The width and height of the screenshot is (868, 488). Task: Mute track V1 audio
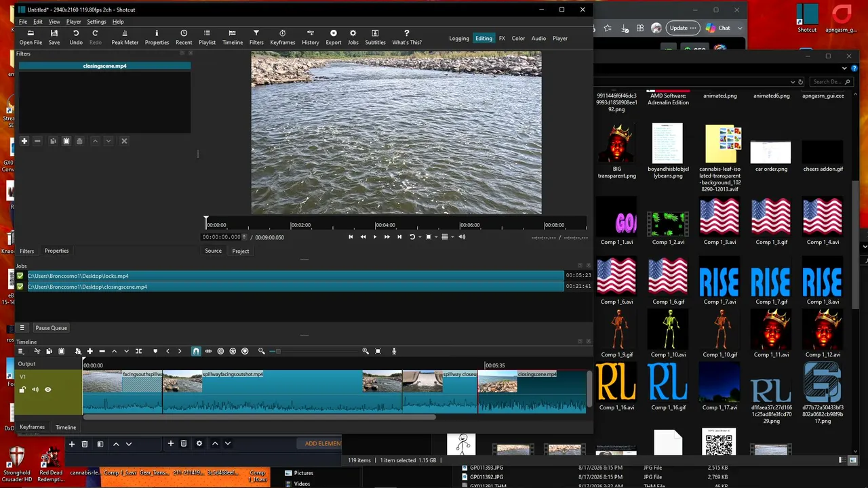[x=35, y=390]
